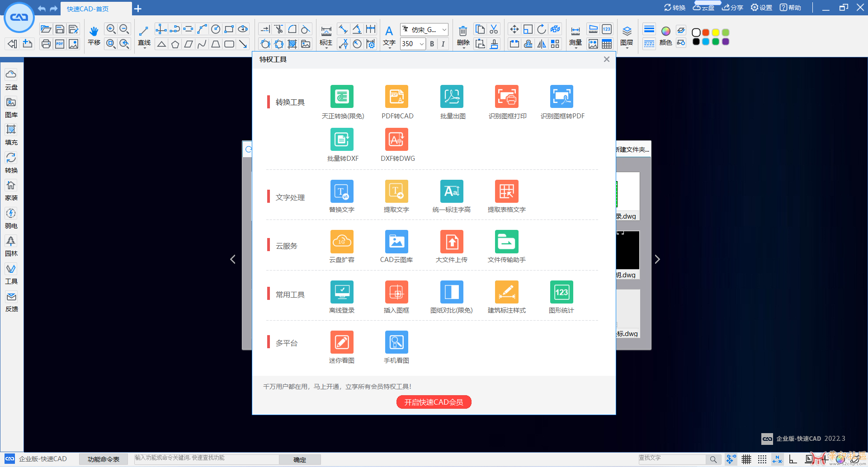Open the 大文件上传 upload tool
Image resolution: width=868 pixels, height=467 pixels.
click(452, 247)
